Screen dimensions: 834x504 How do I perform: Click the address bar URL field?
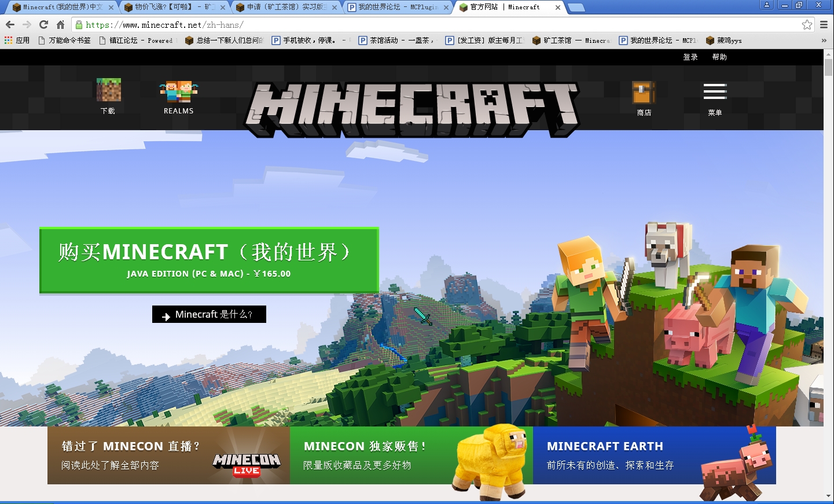(442, 25)
